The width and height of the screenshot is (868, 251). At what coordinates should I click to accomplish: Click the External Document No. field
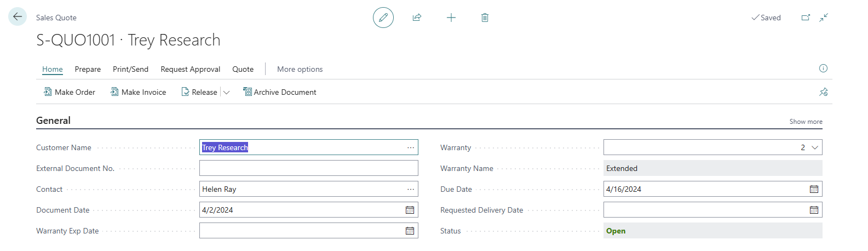coord(309,168)
